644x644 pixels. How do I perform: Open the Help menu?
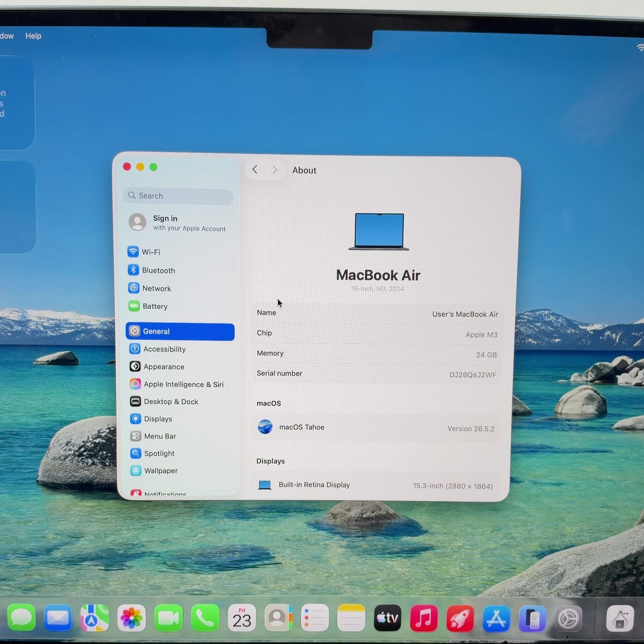click(x=33, y=36)
